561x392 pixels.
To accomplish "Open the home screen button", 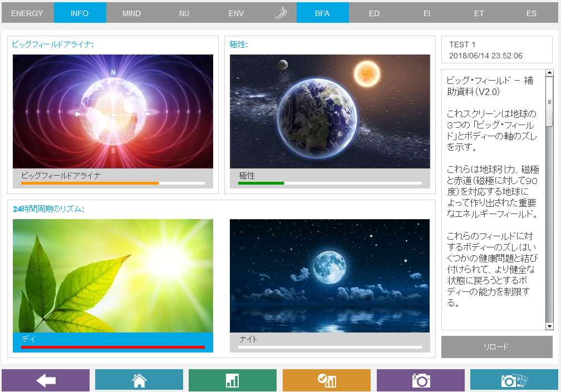I will [139, 380].
